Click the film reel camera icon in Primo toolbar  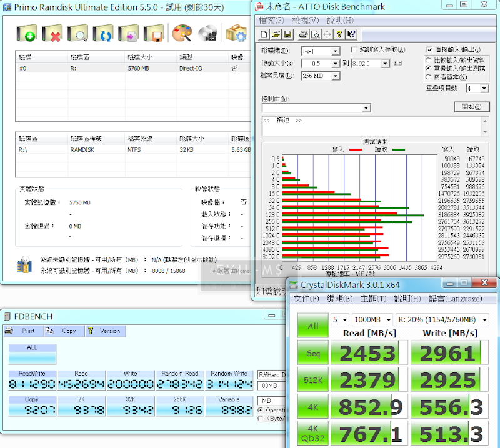point(207,33)
